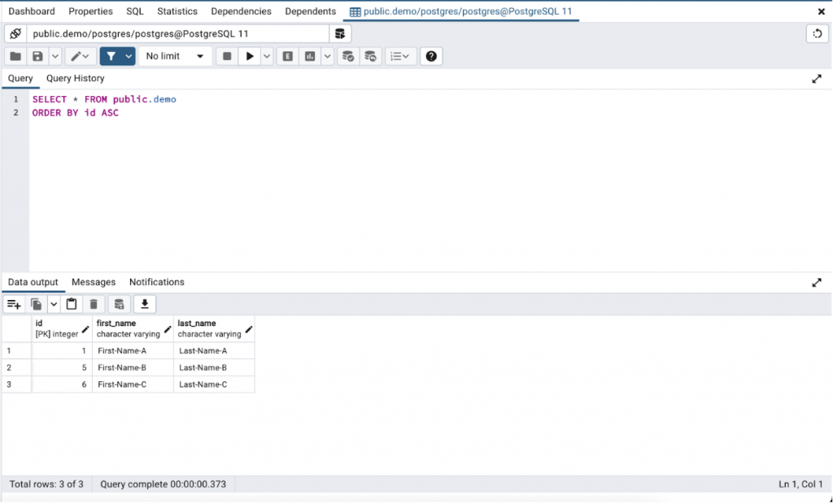Click the Open File folder icon
Viewport: 833px width, 504px height.
tap(15, 56)
